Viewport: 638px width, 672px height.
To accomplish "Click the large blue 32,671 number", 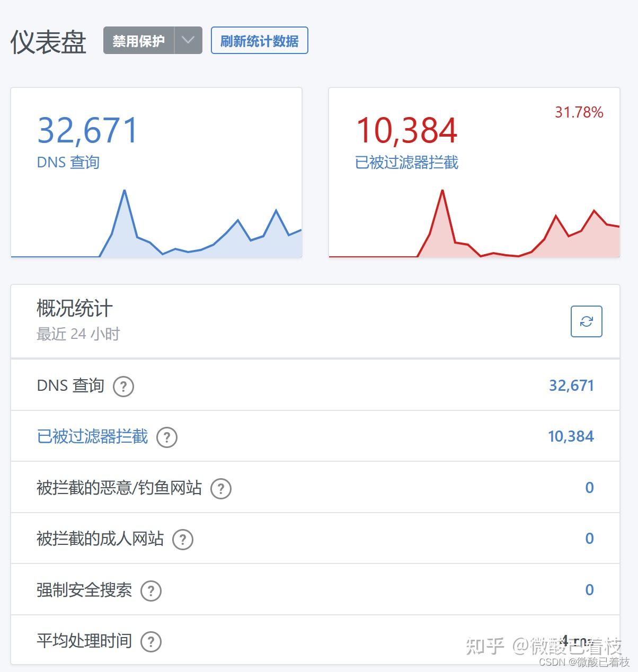I will (87, 131).
